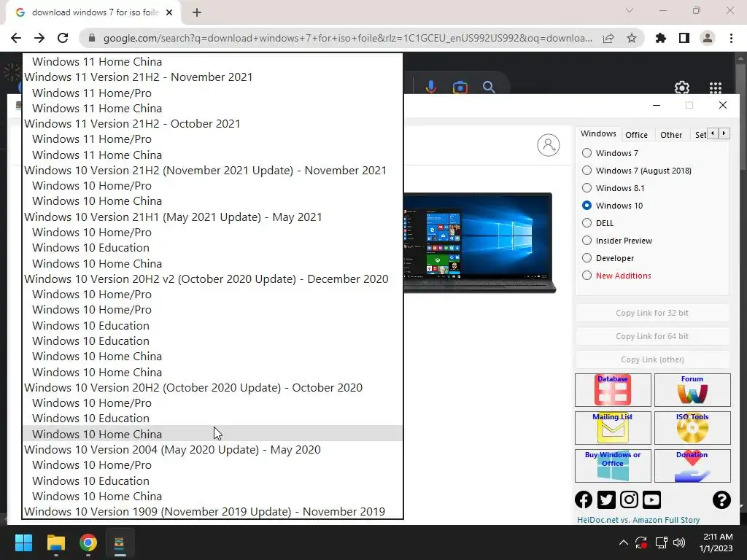Open the Twitter icon link
Image resolution: width=747 pixels, height=560 pixels.
coord(606,499)
